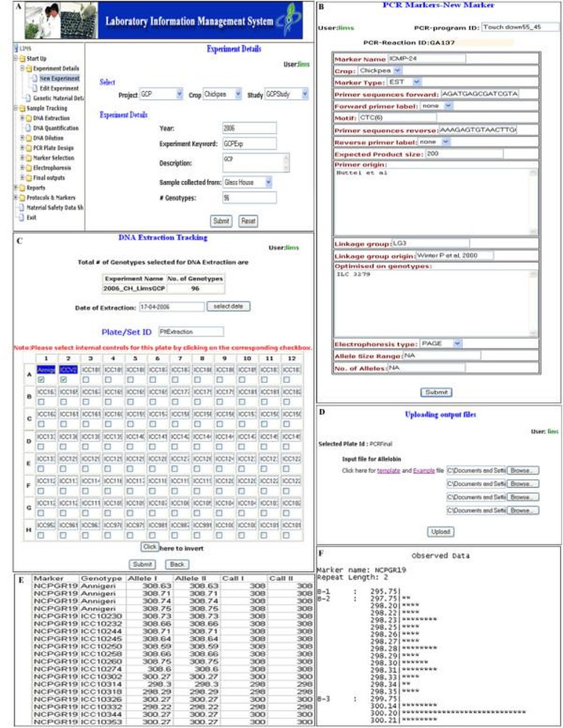Open the PCR Plate Design folder icon

(29, 148)
